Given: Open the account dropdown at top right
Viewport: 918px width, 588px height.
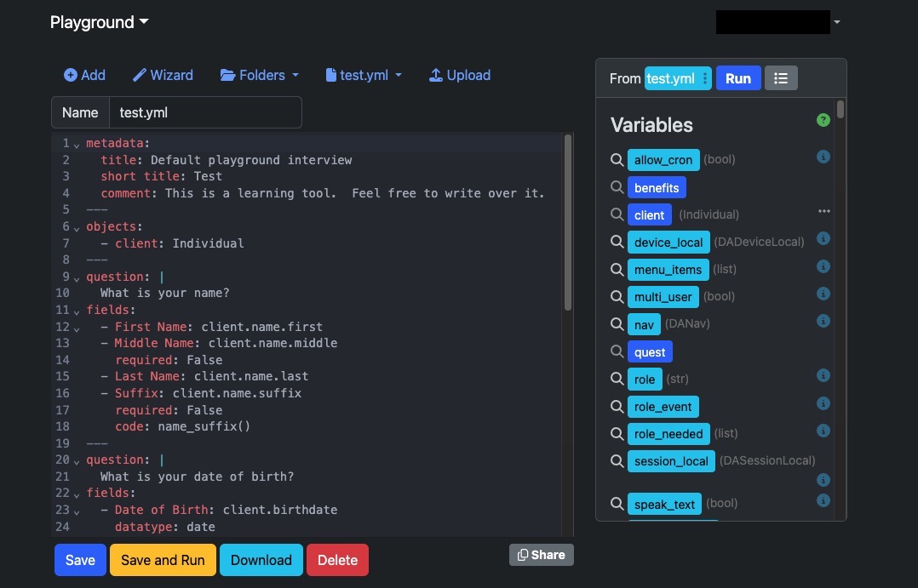Looking at the screenshot, I should pos(835,22).
